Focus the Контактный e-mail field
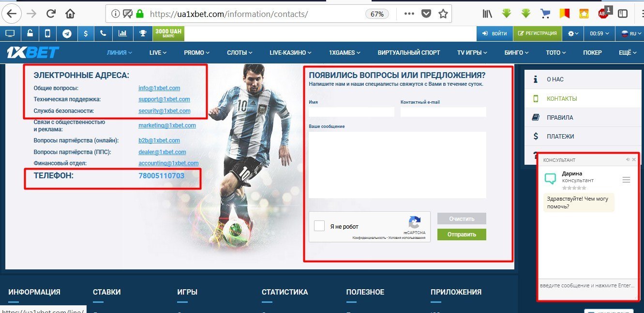This screenshot has height=313, width=644. coord(443,112)
